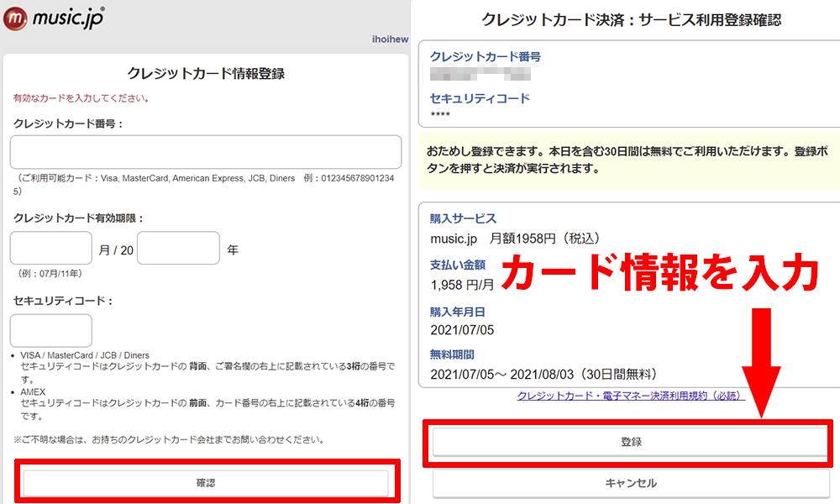Image resolution: width=840 pixels, height=504 pixels.
Task: Click the ご利用可能カード list hint text
Action: [204, 184]
